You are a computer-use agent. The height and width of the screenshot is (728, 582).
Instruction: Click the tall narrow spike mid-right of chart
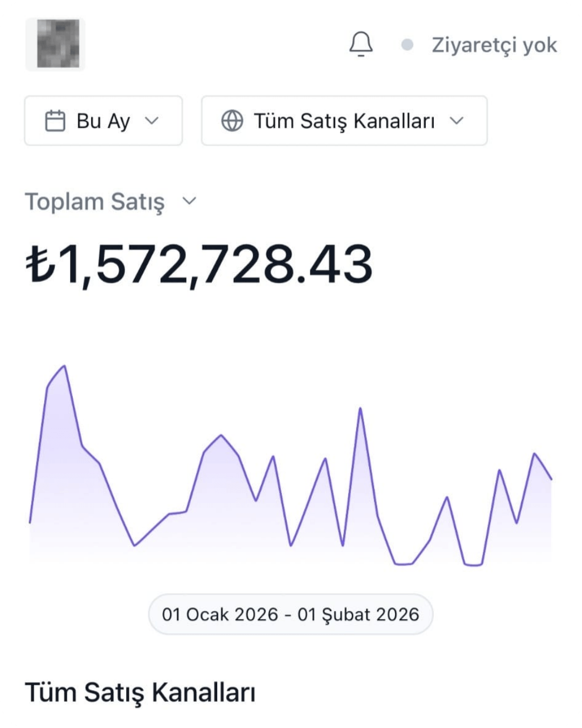click(360, 409)
